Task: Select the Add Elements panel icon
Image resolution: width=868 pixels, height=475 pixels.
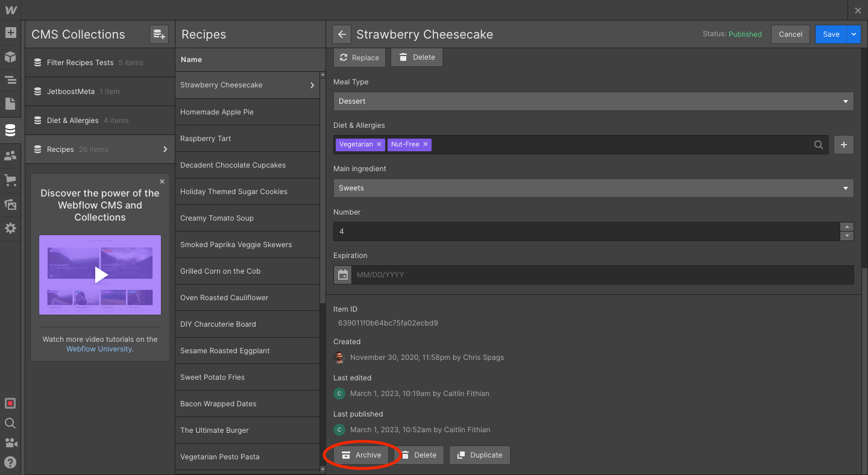Action: point(10,33)
